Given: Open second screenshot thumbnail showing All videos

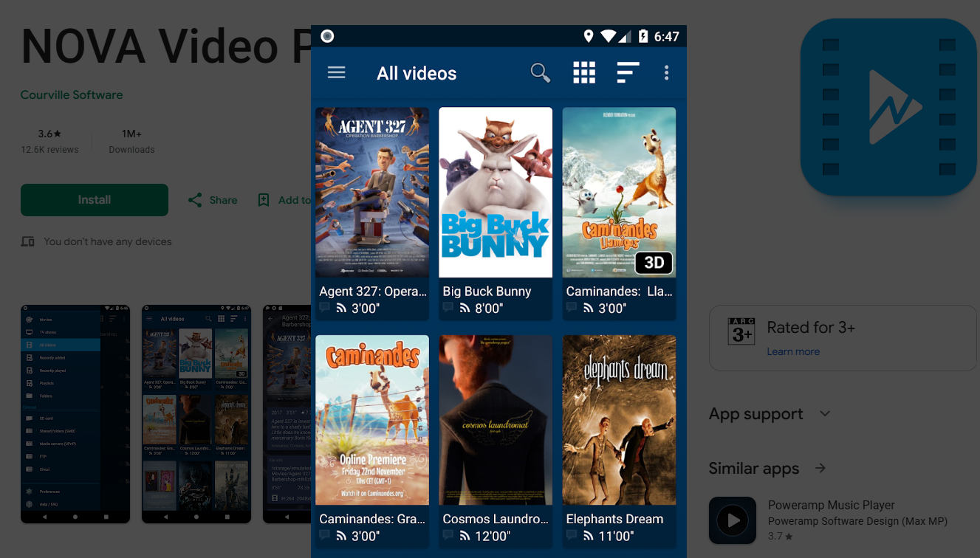Looking at the screenshot, I should point(196,414).
